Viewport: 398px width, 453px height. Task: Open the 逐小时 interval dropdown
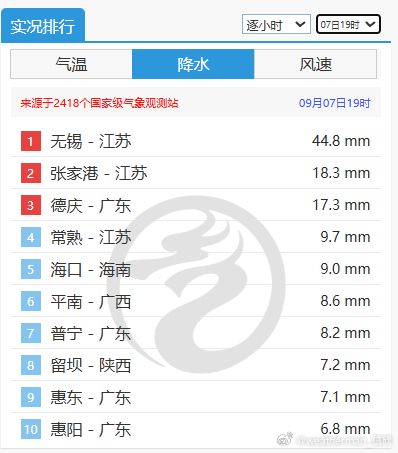pos(276,24)
